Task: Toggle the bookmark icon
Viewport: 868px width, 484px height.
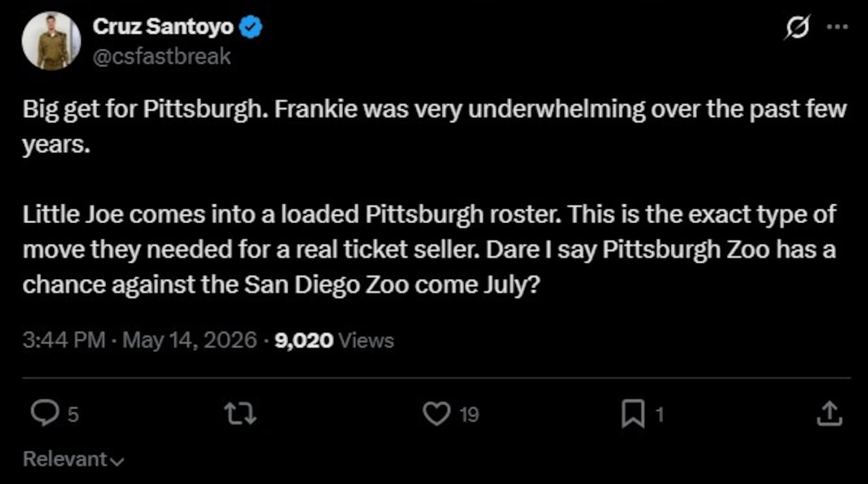Action: click(633, 415)
